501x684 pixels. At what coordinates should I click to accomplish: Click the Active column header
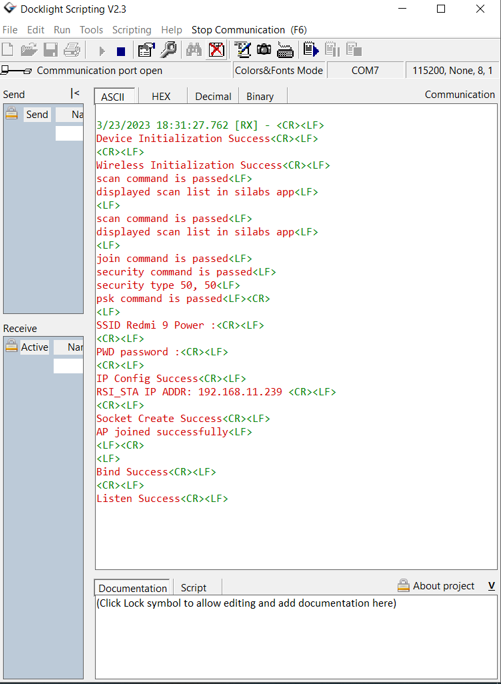coord(34,347)
